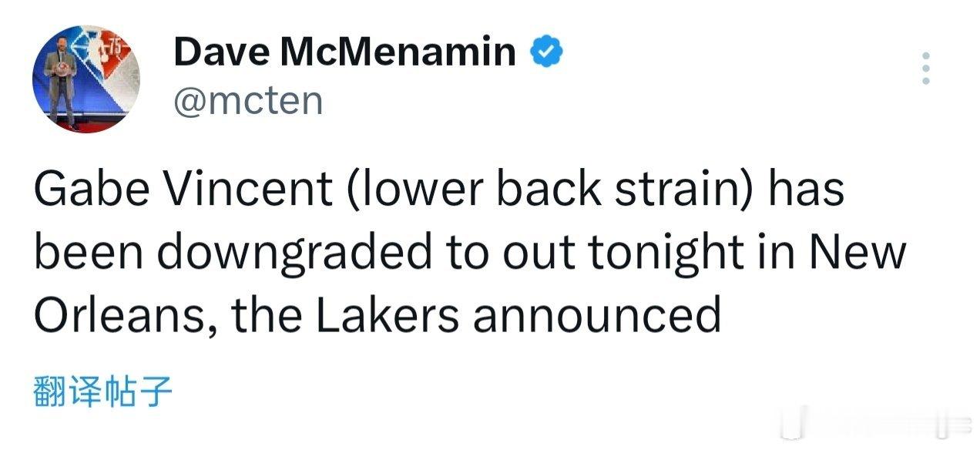
Task: Open Dave McMenamin's profile avatar
Action: click(x=86, y=79)
